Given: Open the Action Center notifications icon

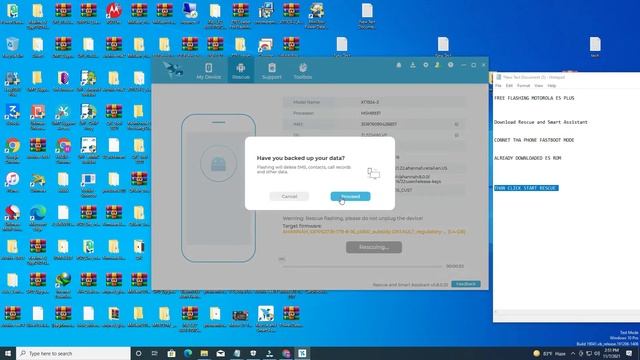Looking at the screenshot, I should point(629,353).
